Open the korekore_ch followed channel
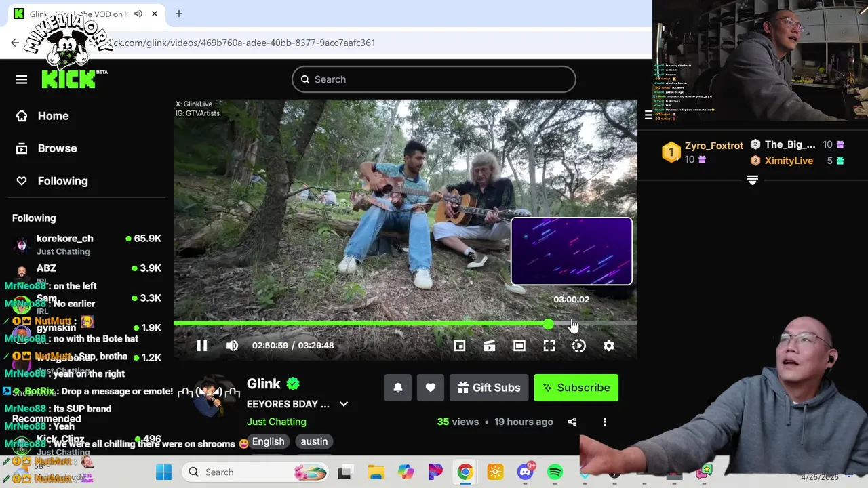This screenshot has height=488, width=868. click(87, 244)
